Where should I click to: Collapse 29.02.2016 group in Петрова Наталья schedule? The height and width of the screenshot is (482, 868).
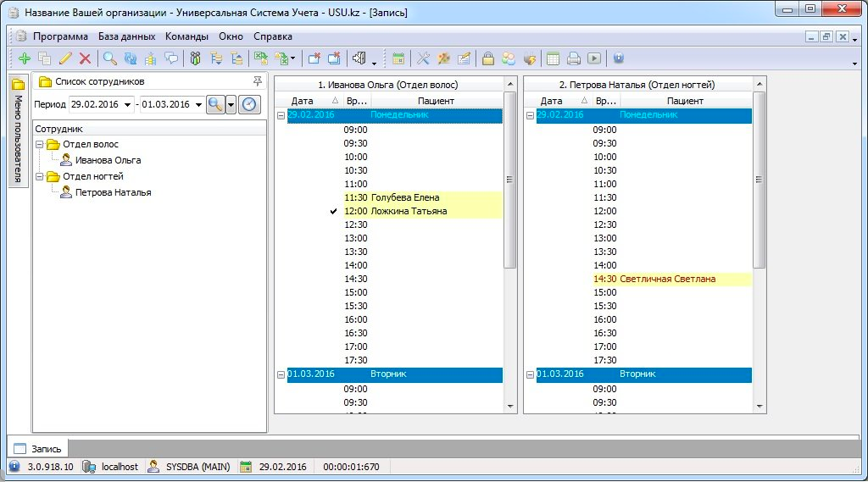531,116
